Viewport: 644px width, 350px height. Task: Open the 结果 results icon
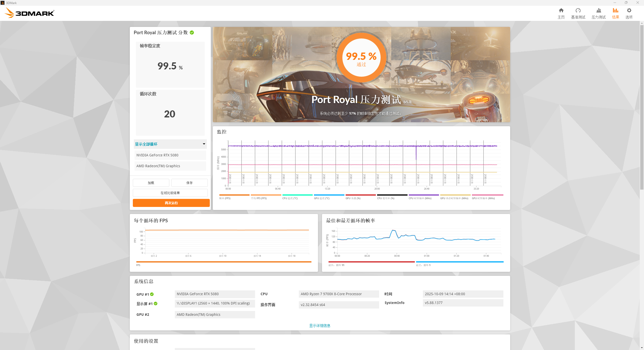coord(615,11)
